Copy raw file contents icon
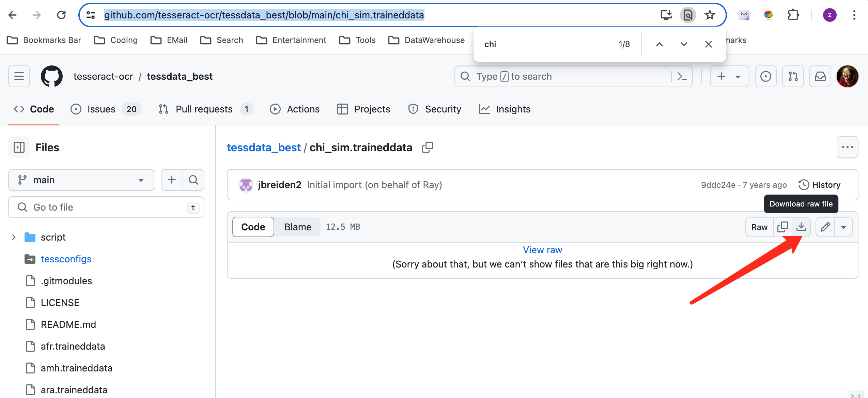 click(782, 227)
